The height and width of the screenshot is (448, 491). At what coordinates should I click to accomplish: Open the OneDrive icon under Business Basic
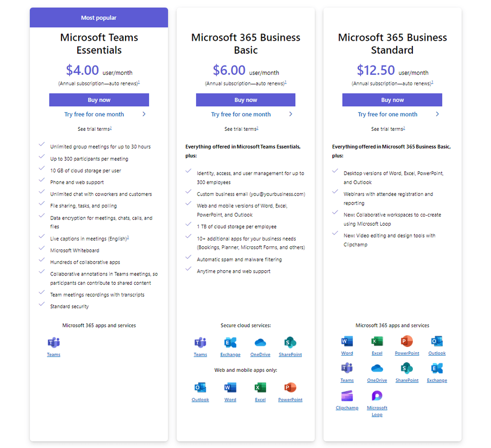(x=260, y=344)
